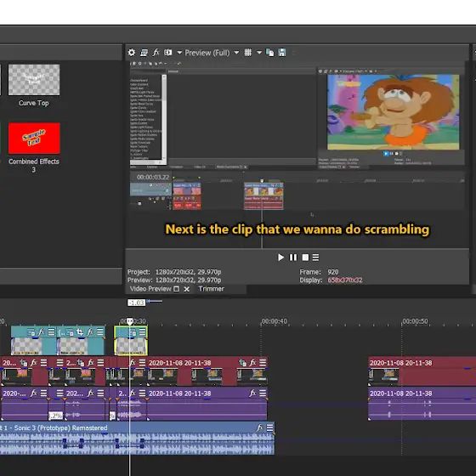This screenshot has height=476, width=476.
Task: Expand overlays dropdown arrow beside grid icon
Action: tap(259, 53)
